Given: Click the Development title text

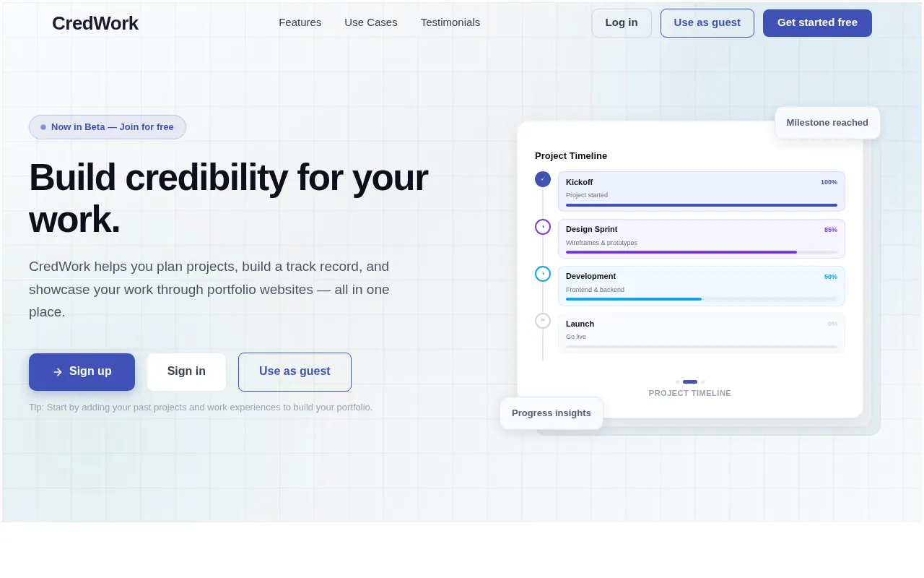Looking at the screenshot, I should [x=590, y=276].
